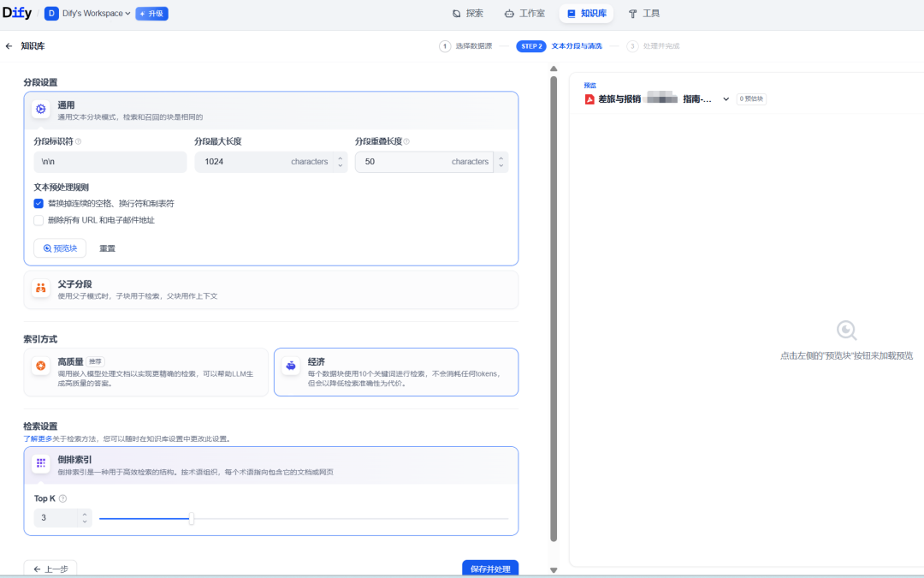Click the 分段标识符 input field
The width and height of the screenshot is (924, 578).
(x=110, y=162)
